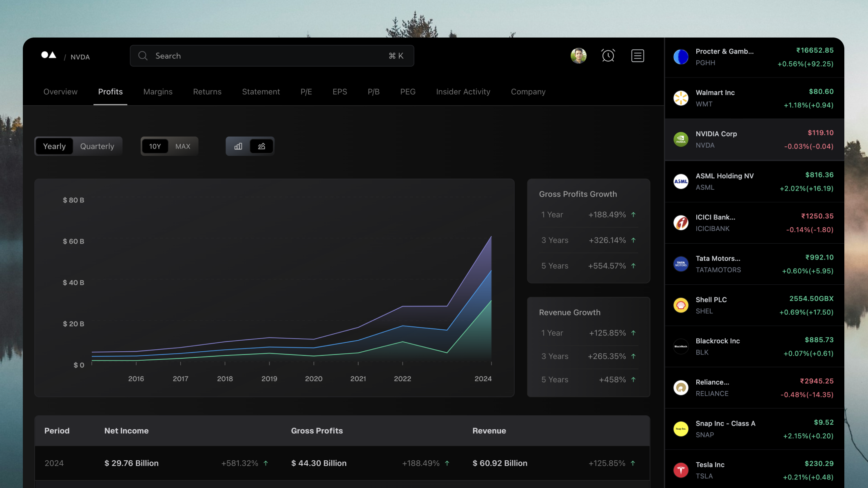The image size is (868, 488).
Task: Open the P/E tab
Action: pos(306,92)
